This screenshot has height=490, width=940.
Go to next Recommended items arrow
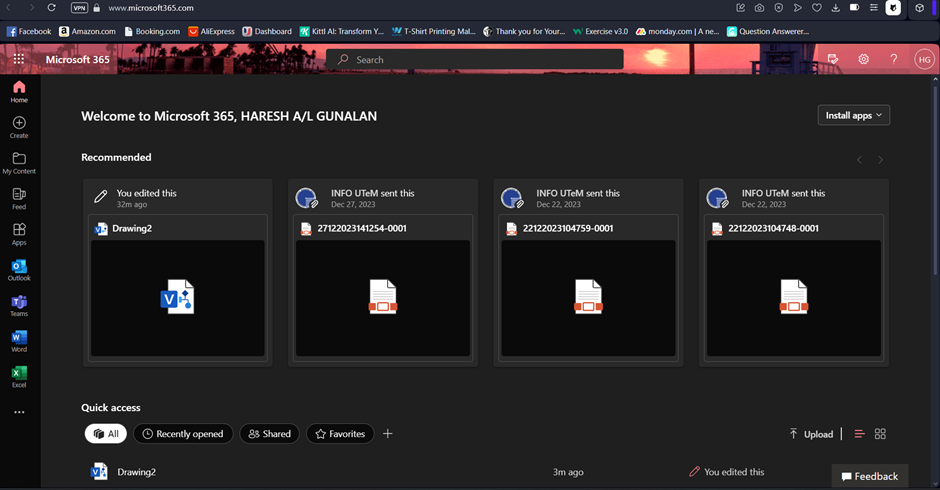pyautogui.click(x=880, y=160)
